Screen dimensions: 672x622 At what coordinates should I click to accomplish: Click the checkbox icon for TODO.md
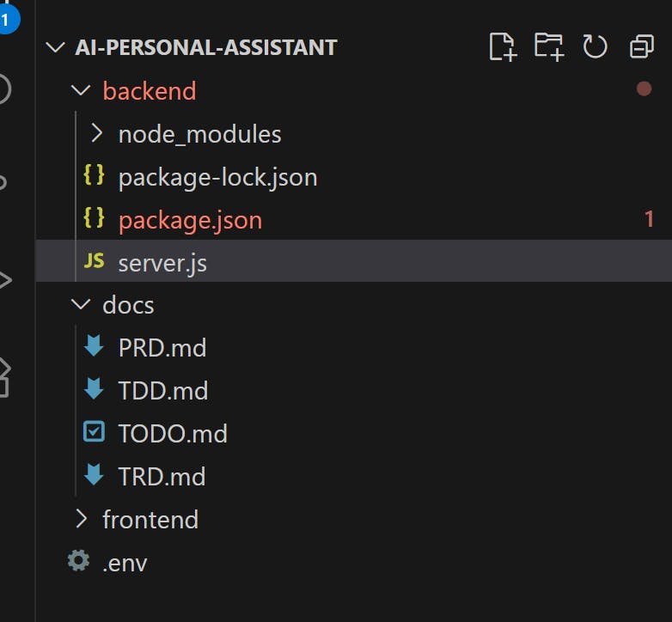[x=94, y=431]
